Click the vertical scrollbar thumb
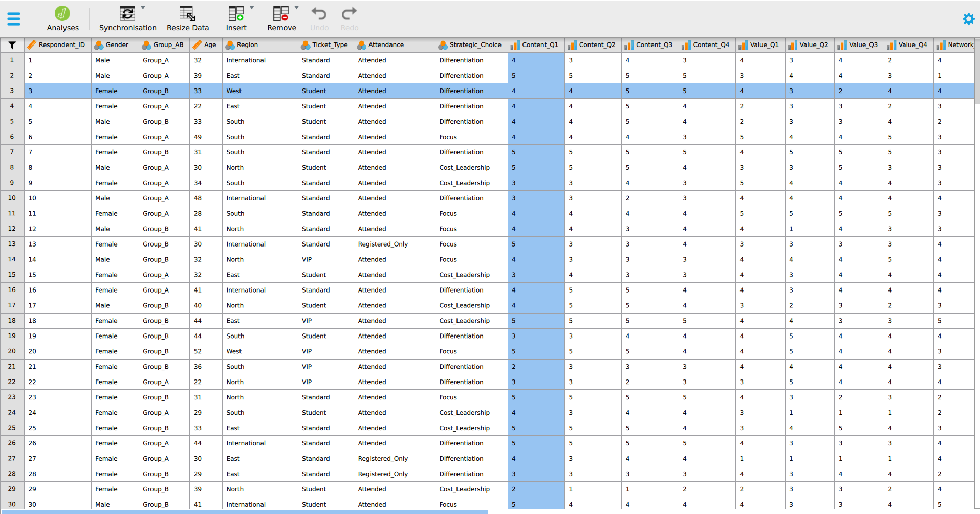Screen dimensions: 980x514 click(977, 72)
